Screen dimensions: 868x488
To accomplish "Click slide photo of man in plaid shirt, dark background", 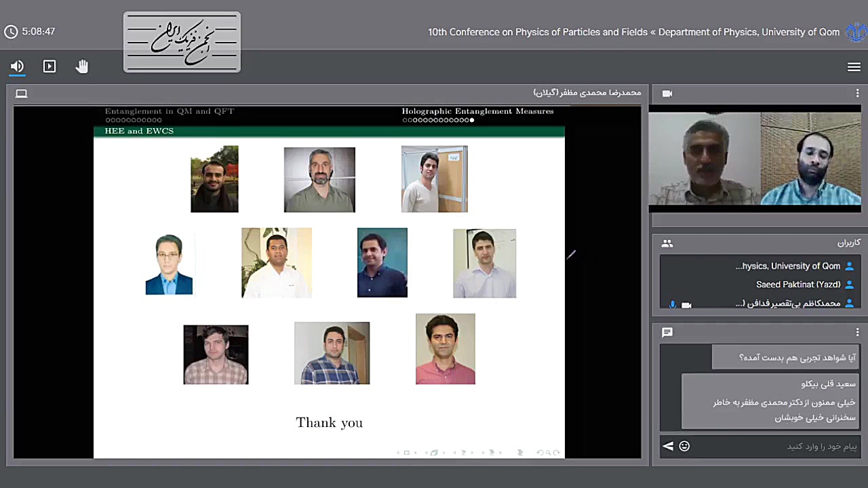I will point(216,354).
